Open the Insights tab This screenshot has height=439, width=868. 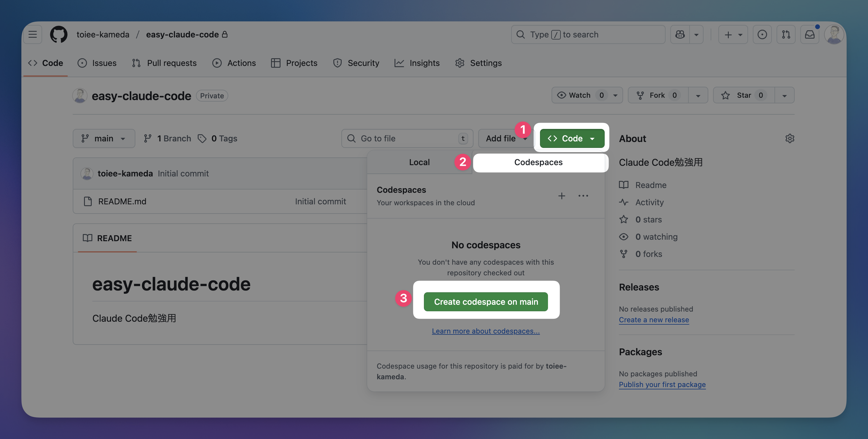tap(417, 63)
